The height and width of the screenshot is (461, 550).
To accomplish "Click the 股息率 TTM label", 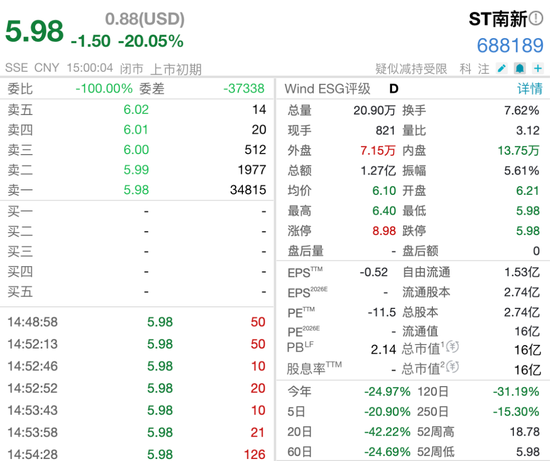I will (x=314, y=368).
